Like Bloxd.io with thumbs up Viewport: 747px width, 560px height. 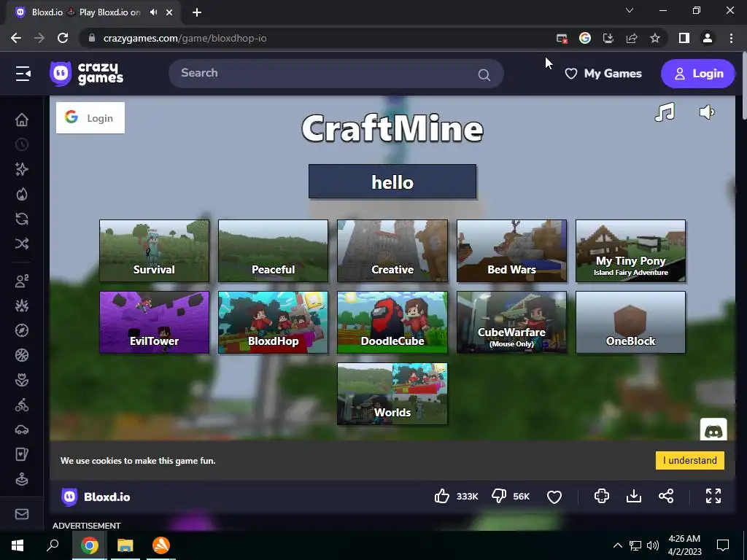click(442, 496)
